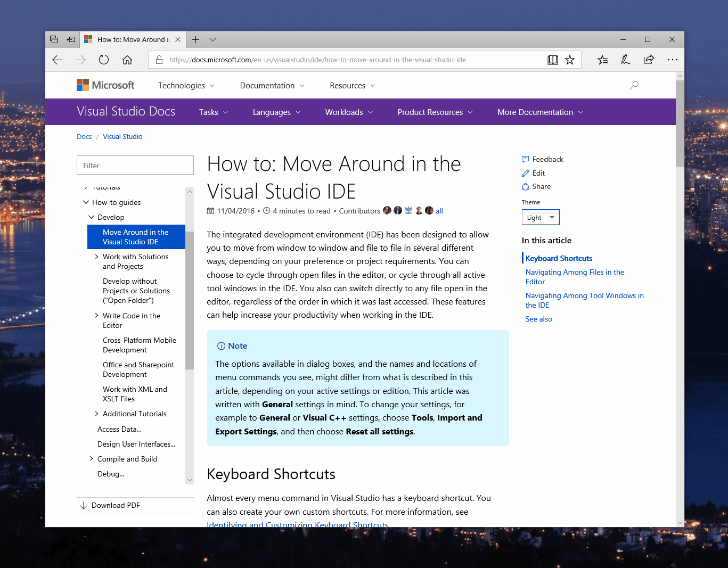Click the Add notes pen icon
Viewport: 728px width, 568px height.
(x=626, y=60)
